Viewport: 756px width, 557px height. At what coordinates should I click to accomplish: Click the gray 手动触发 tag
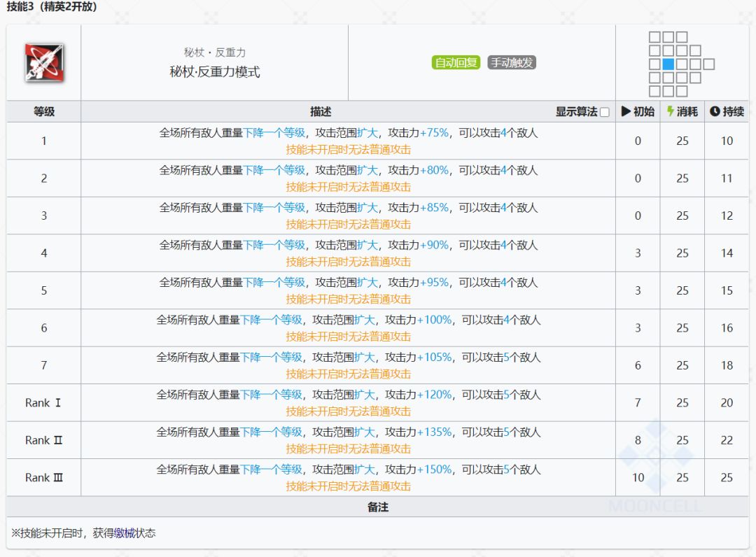coord(512,63)
